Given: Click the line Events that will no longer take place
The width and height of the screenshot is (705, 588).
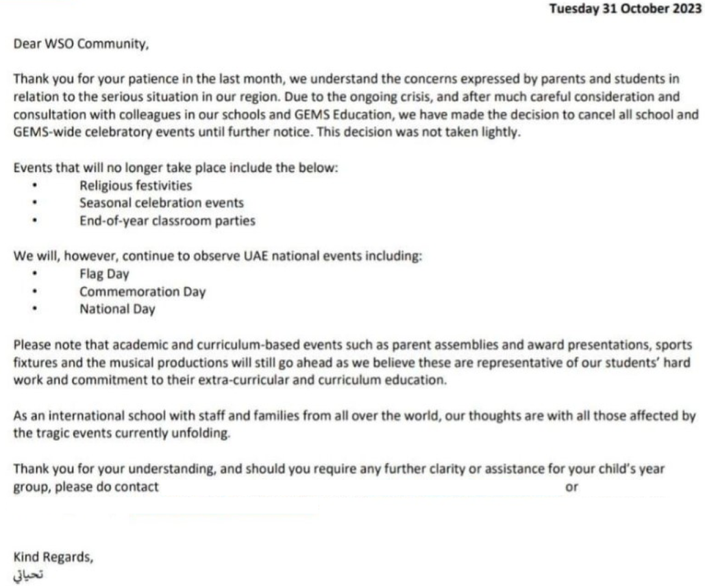Looking at the screenshot, I should [x=175, y=168].
